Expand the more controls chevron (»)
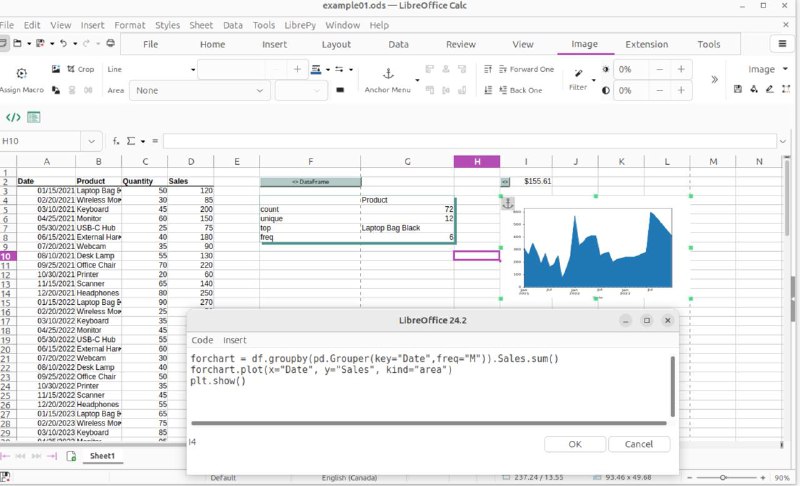 (714, 80)
